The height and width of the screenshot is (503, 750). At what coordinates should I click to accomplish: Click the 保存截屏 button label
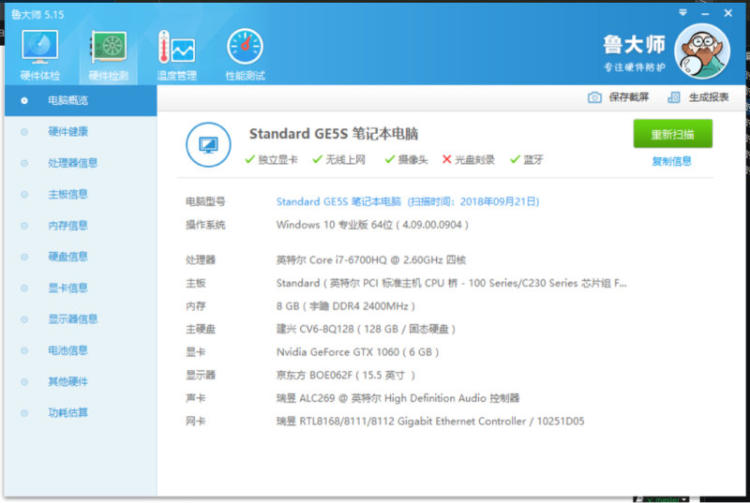[629, 98]
